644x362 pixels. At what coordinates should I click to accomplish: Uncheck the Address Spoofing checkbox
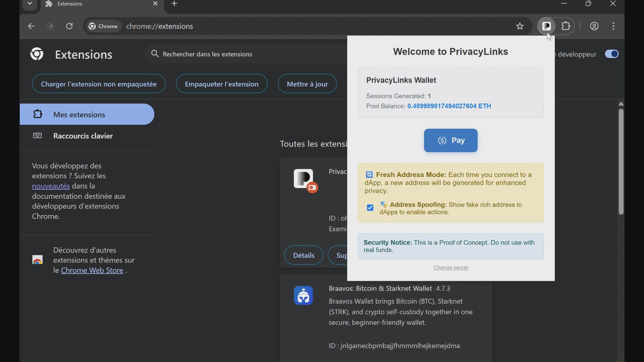point(370,208)
